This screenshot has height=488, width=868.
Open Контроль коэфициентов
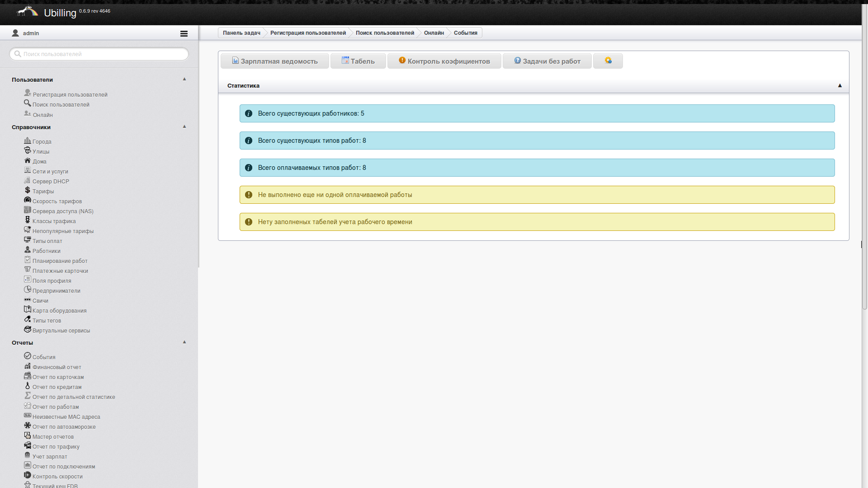point(444,61)
